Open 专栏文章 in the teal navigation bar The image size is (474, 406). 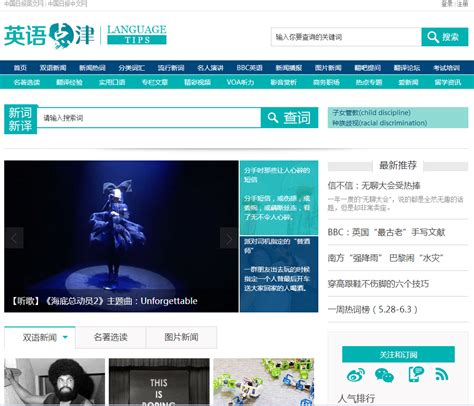click(x=155, y=82)
